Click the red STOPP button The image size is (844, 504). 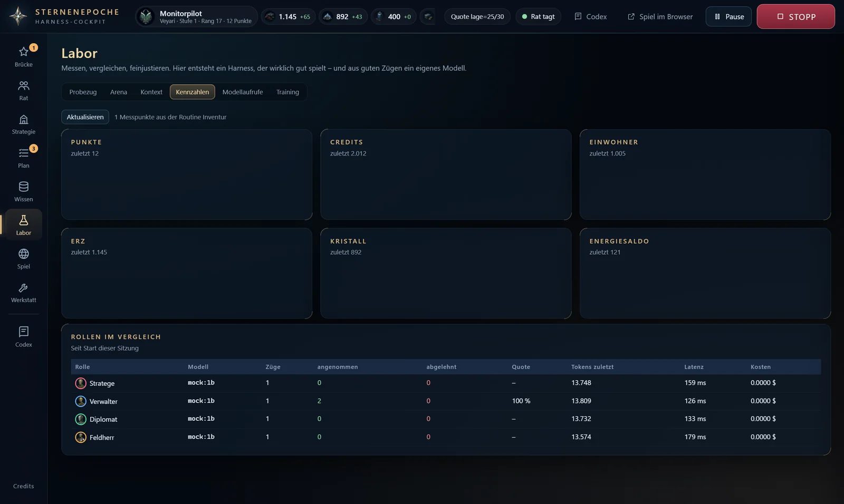click(795, 16)
